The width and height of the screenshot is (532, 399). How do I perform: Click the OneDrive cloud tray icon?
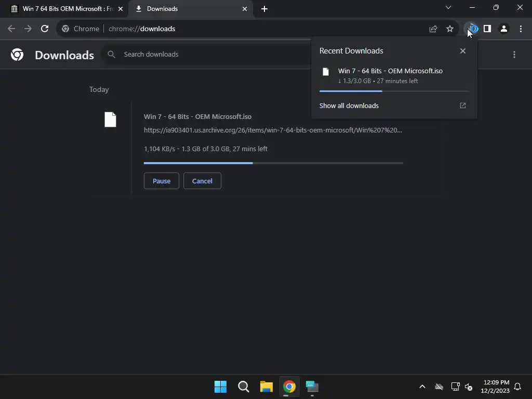[439, 387]
